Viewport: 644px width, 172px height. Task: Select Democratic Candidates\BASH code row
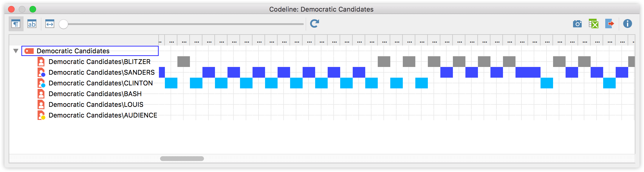pyautogui.click(x=95, y=94)
